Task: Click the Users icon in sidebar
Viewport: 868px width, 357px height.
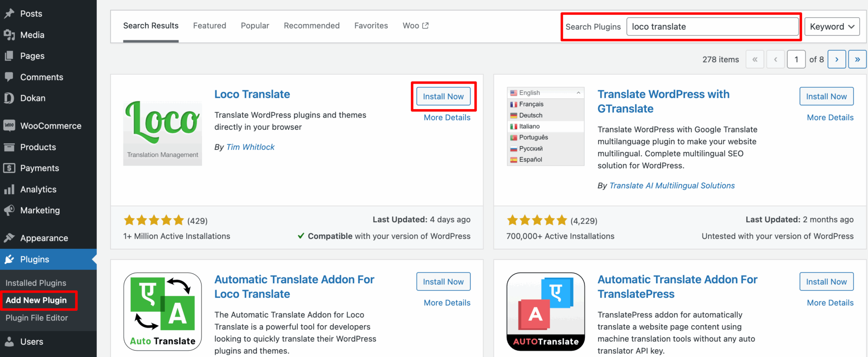Action: [x=9, y=342]
